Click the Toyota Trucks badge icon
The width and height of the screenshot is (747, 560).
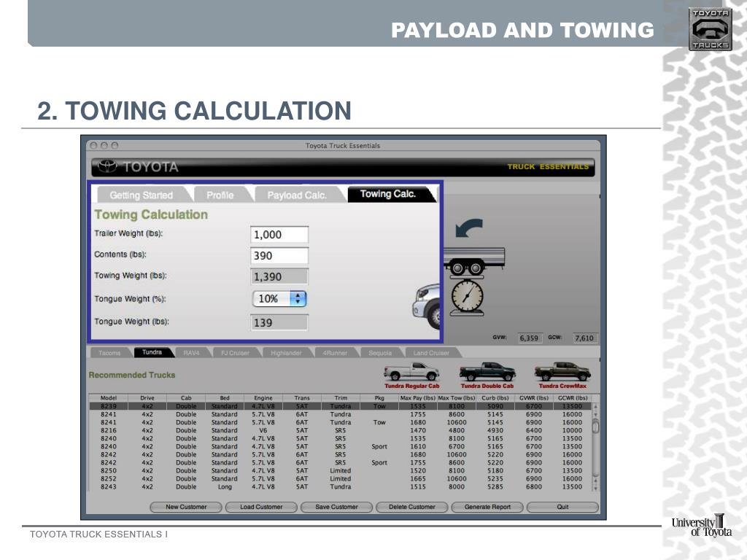pyautogui.click(x=710, y=29)
